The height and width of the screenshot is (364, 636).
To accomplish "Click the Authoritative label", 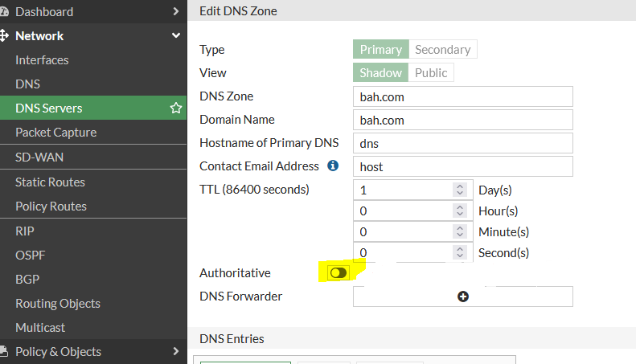I will [235, 272].
